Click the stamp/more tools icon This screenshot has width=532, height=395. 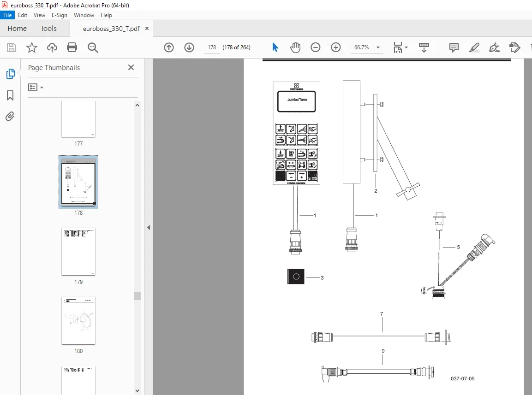pyautogui.click(x=514, y=47)
